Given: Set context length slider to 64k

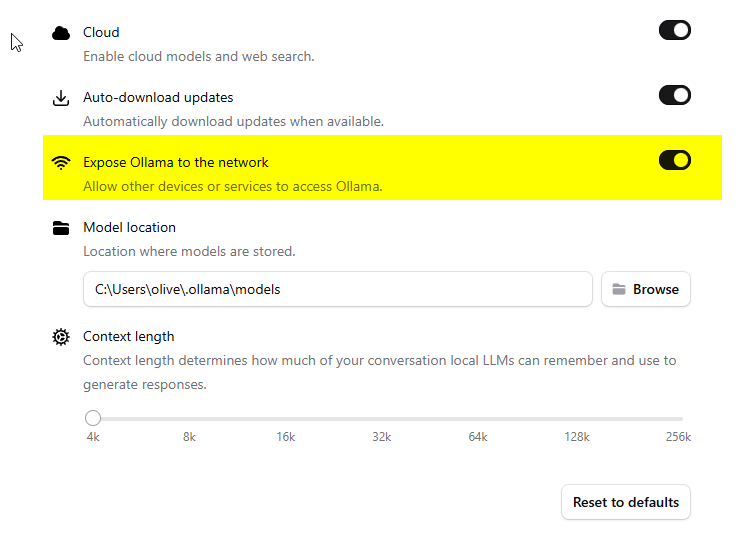Looking at the screenshot, I should (x=479, y=418).
